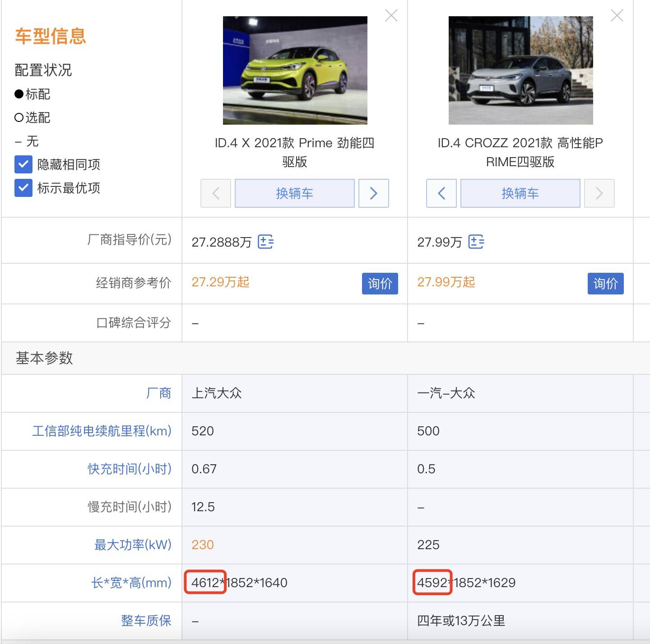Click MSRP value 27.99万

pos(440,242)
